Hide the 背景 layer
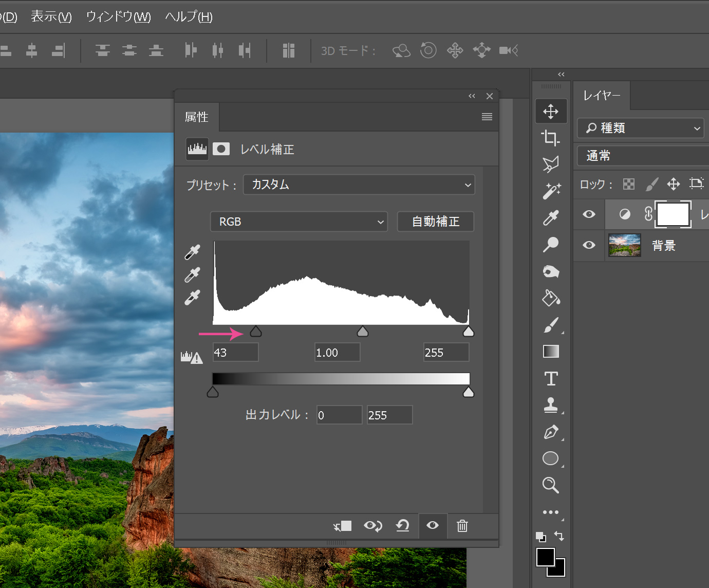Image resolution: width=709 pixels, height=588 pixels. point(589,245)
